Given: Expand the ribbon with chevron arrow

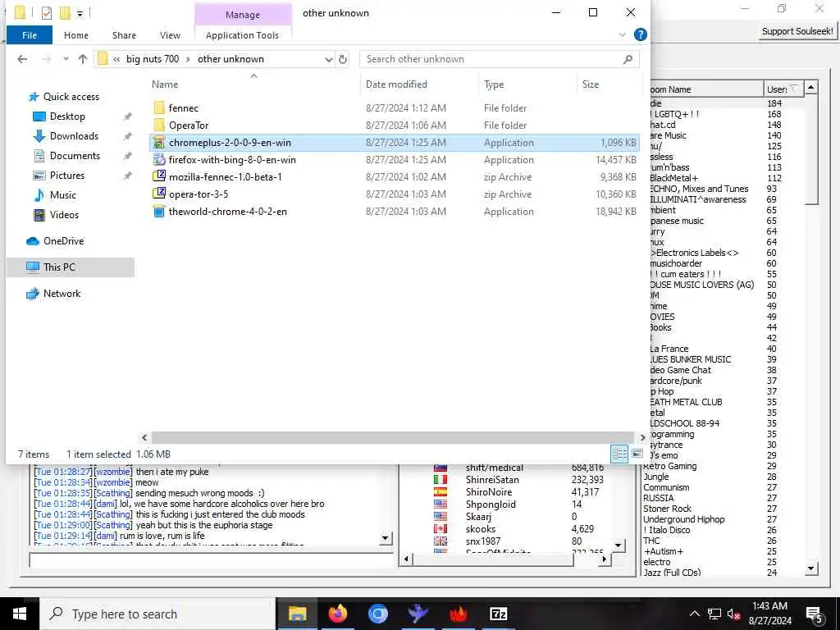Looking at the screenshot, I should [x=622, y=34].
